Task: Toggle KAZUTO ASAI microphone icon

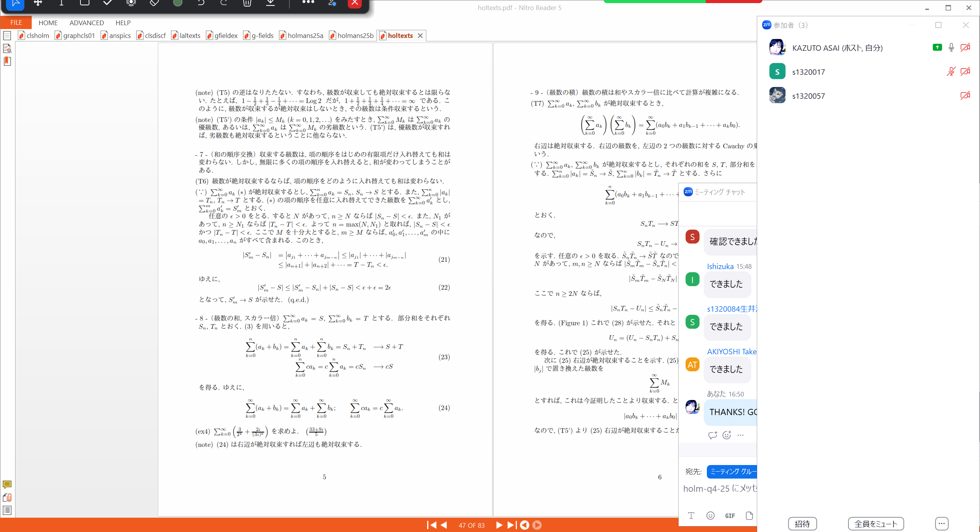Action: (951, 48)
